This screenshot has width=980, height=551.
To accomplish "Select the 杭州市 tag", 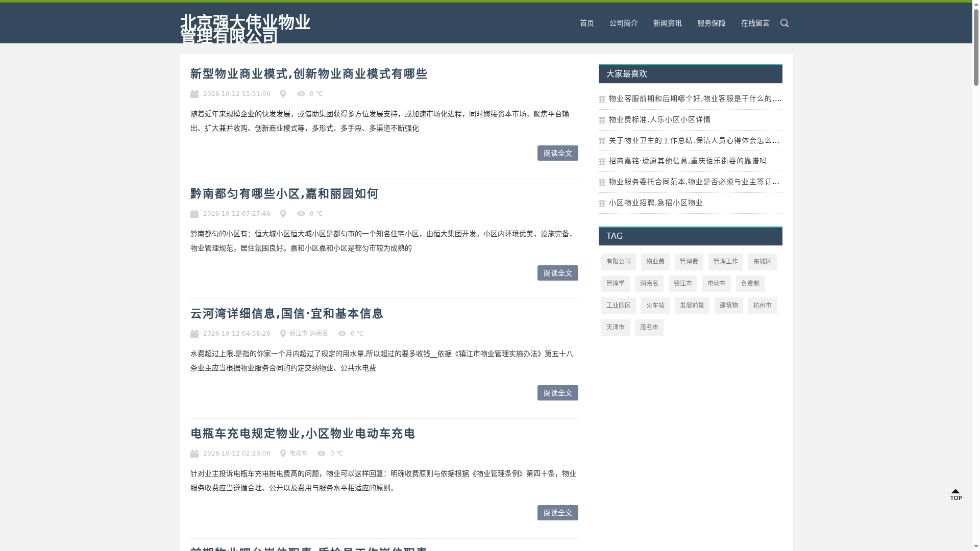I will click(x=763, y=306).
